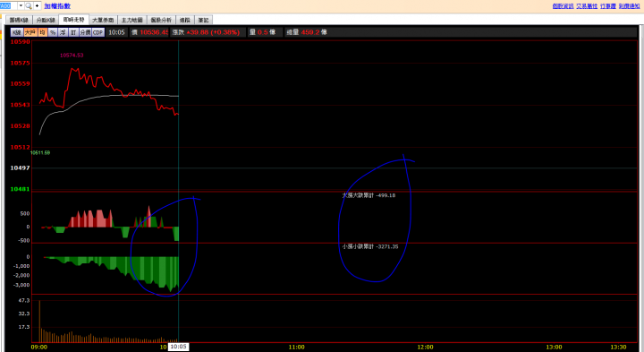
Task: Open the 大量券商 tab
Action: pyautogui.click(x=103, y=20)
